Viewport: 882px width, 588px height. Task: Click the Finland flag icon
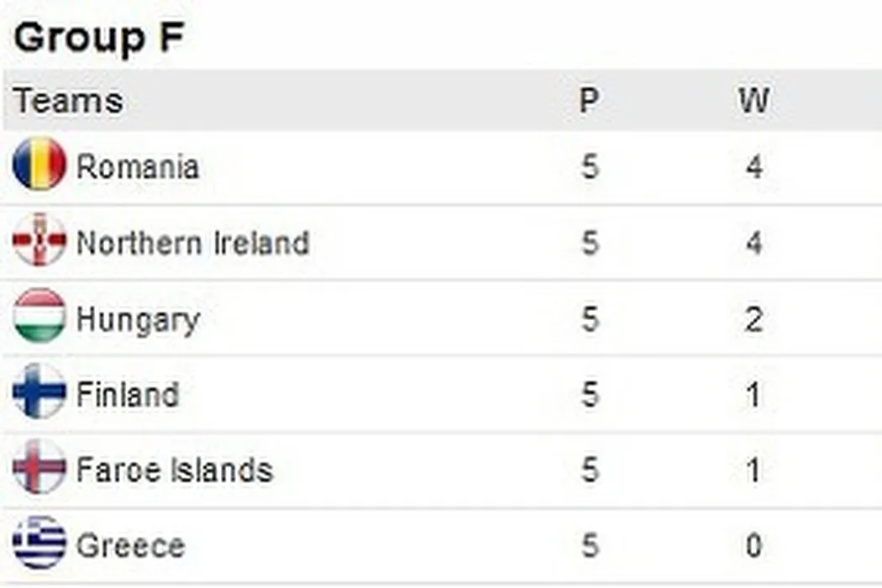click(39, 391)
